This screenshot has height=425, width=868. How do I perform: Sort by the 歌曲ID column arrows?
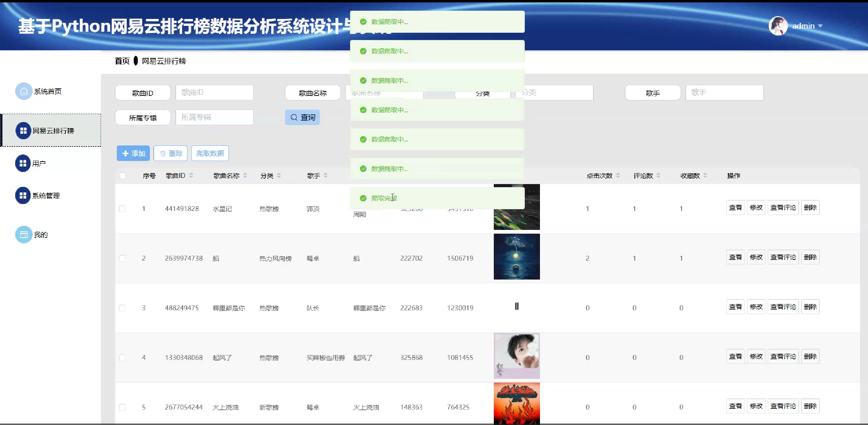click(x=191, y=175)
